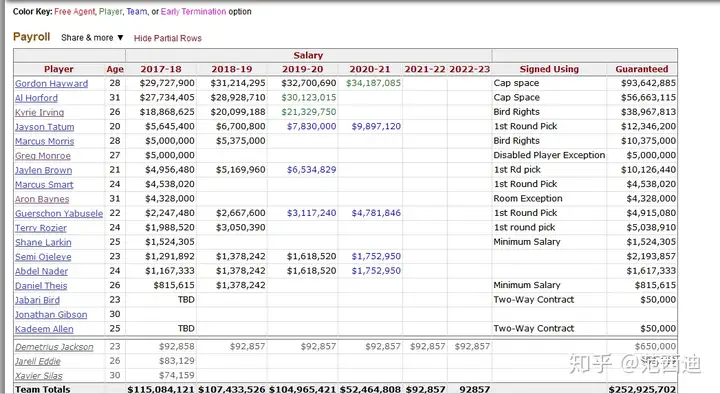Sort by 2018-19 salary column header
Screen dimensions: 720x394
coord(231,69)
